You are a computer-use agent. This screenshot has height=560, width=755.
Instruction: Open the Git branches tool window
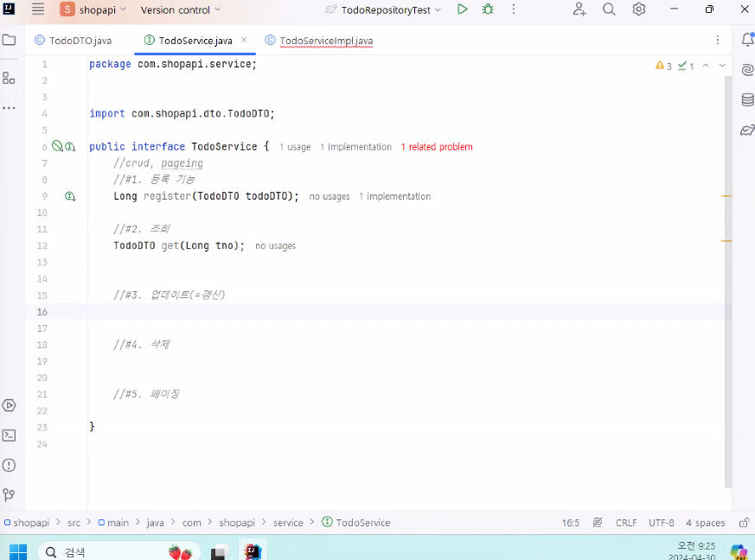(x=10, y=495)
